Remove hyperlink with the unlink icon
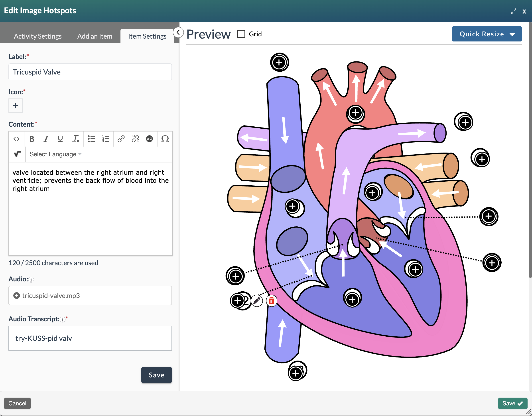Screen dimensions: 532x416 (135, 139)
